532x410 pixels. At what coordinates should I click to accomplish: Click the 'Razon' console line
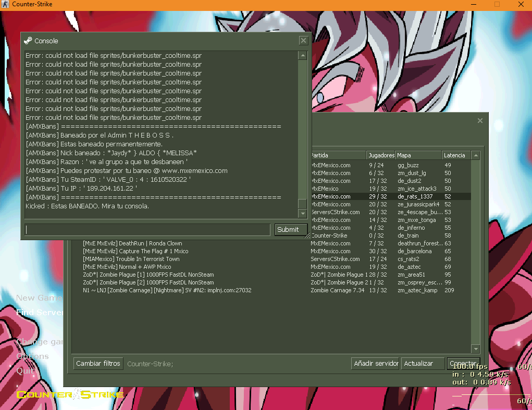point(106,162)
